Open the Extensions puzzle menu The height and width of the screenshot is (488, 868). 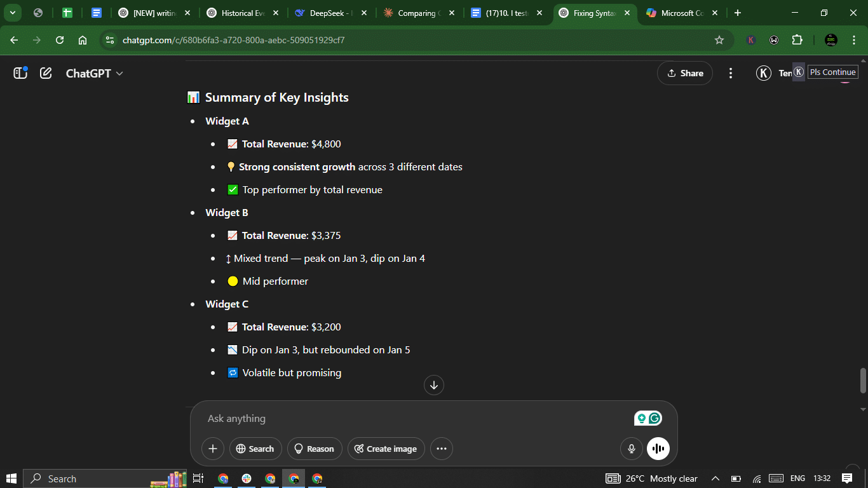[x=797, y=40]
